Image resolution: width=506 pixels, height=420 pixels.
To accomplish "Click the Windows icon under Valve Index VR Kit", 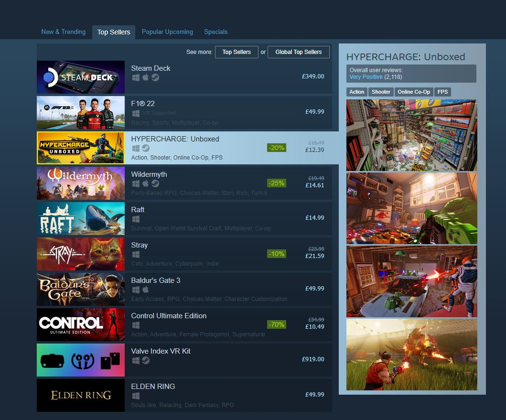I will [x=136, y=361].
